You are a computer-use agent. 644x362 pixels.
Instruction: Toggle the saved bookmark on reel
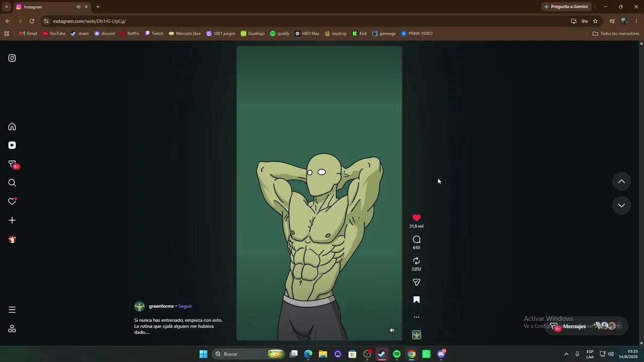click(417, 300)
